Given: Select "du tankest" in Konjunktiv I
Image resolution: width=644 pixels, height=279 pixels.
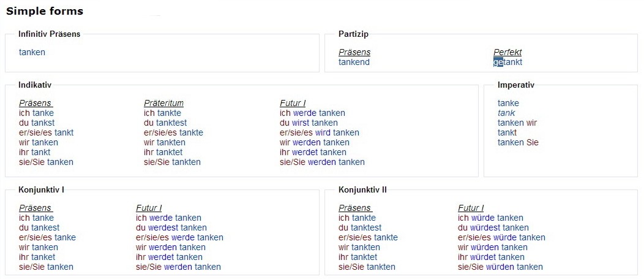Looking at the screenshot, I should pyautogui.click(x=39, y=227).
